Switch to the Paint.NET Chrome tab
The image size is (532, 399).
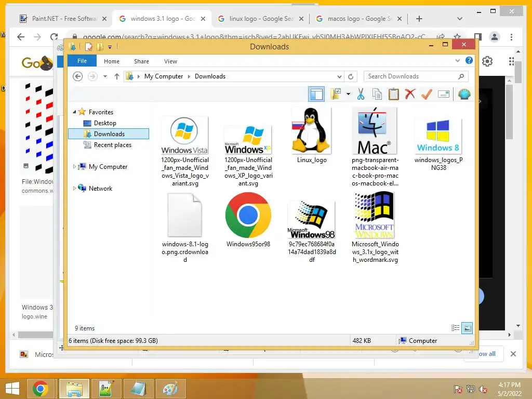click(x=63, y=19)
